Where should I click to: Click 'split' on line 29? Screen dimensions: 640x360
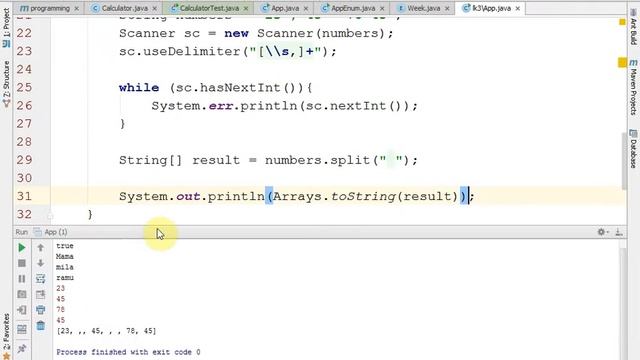click(350, 160)
